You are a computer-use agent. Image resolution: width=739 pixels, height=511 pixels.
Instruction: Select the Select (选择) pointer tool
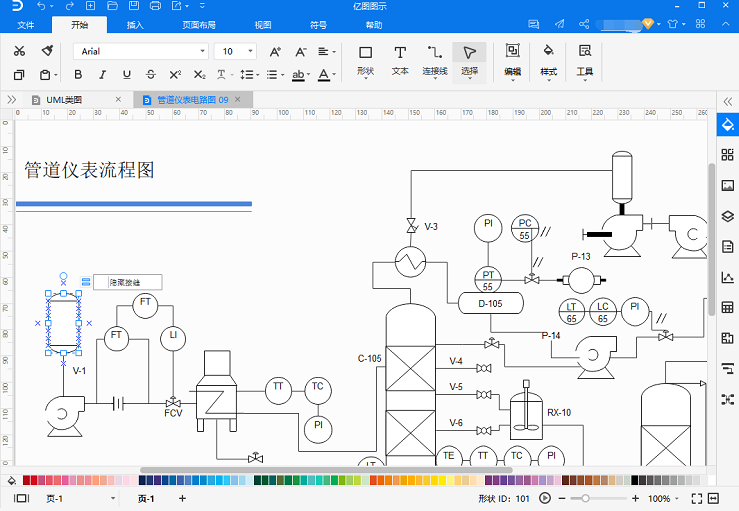469,62
